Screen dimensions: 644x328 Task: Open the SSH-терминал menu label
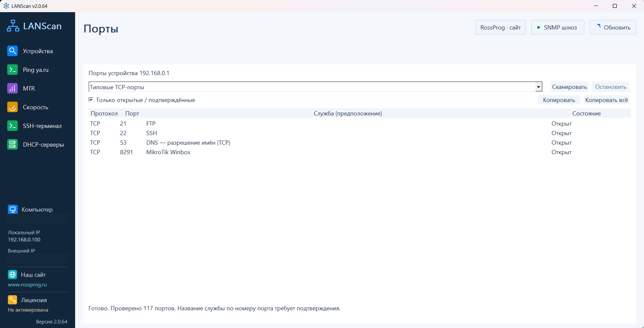coord(42,126)
